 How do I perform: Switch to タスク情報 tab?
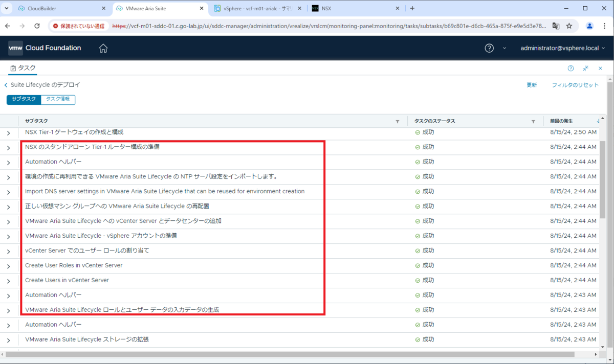58,100
